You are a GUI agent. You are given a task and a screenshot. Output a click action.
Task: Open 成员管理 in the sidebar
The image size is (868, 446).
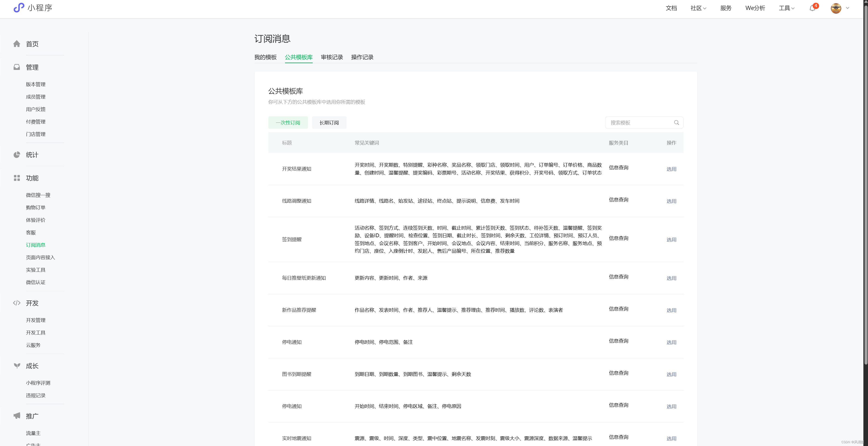(36, 97)
